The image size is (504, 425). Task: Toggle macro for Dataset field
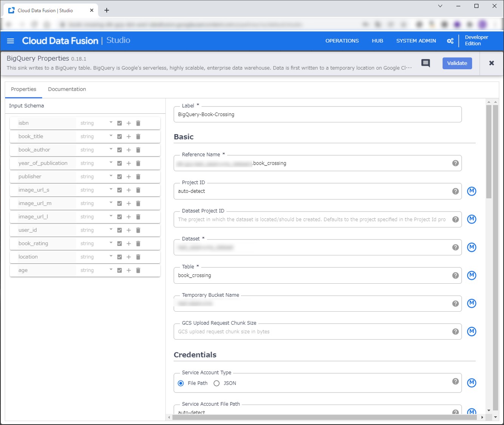(x=472, y=247)
